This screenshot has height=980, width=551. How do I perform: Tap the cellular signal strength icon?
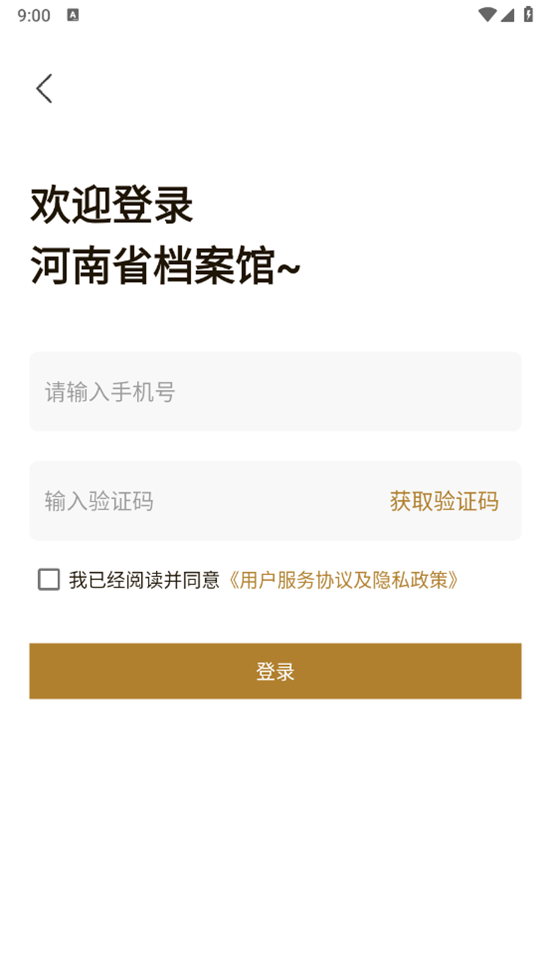click(x=507, y=15)
